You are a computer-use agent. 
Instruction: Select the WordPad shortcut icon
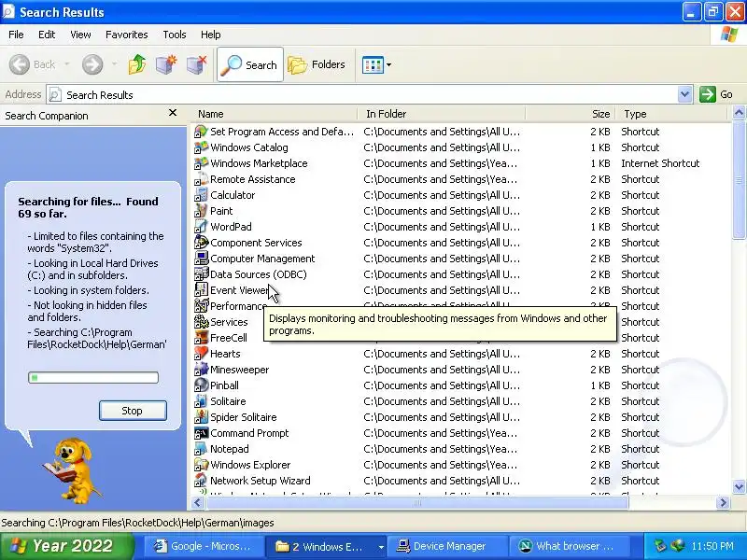click(x=201, y=227)
